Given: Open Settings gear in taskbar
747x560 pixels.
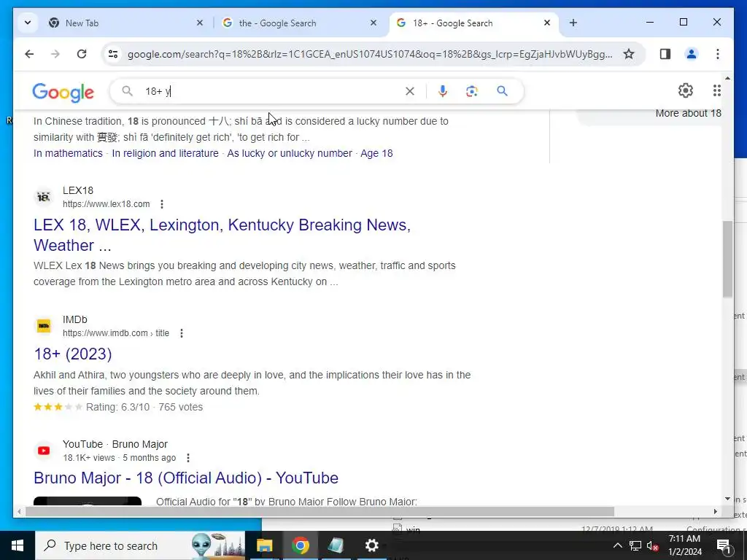Looking at the screenshot, I should pyautogui.click(x=371, y=545).
